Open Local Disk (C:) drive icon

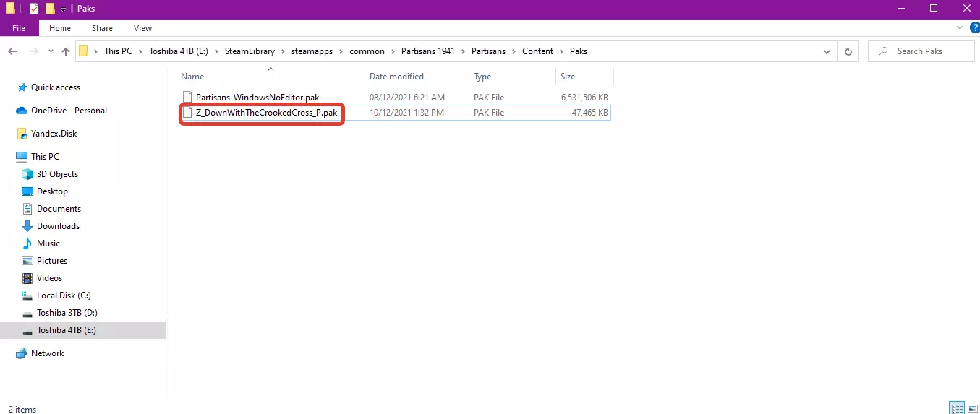pos(27,296)
